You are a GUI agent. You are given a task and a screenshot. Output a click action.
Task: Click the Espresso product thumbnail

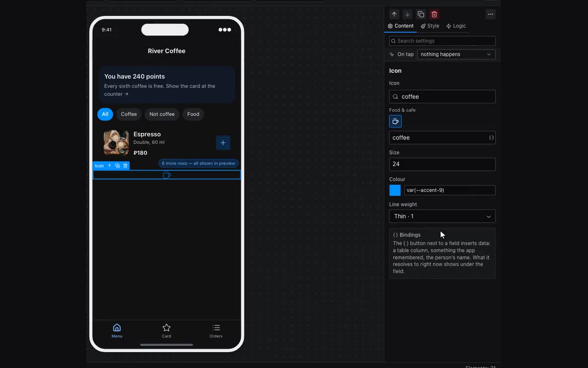tap(116, 143)
